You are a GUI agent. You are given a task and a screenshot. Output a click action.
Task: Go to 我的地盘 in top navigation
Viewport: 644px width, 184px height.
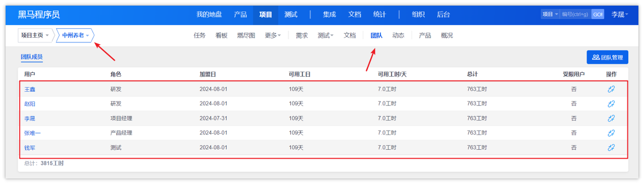point(209,15)
